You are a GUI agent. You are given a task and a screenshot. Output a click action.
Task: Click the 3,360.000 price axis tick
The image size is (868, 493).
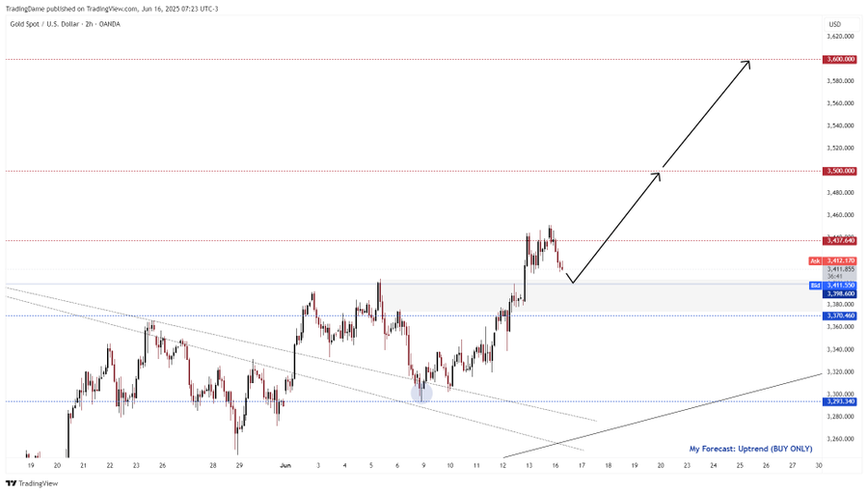coord(840,327)
